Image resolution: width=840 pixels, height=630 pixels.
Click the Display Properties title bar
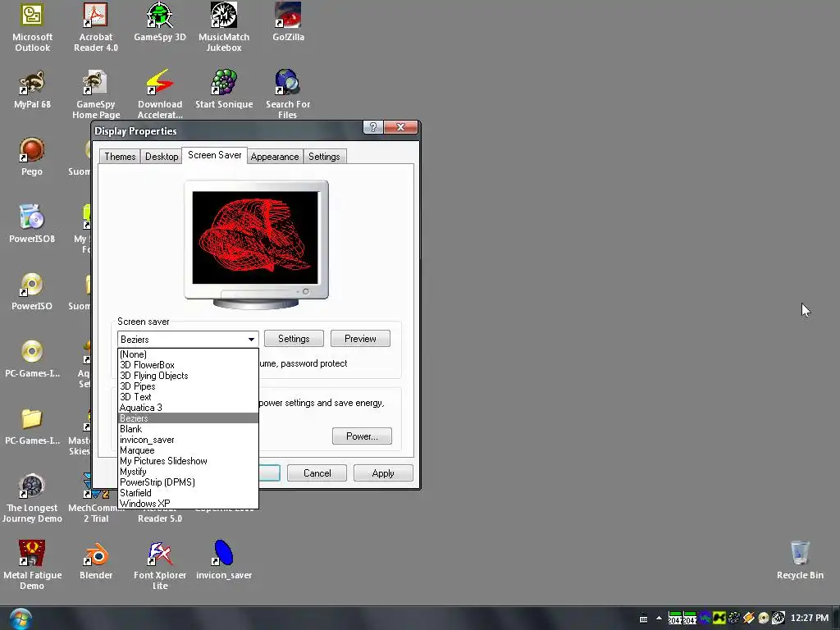[228, 131]
